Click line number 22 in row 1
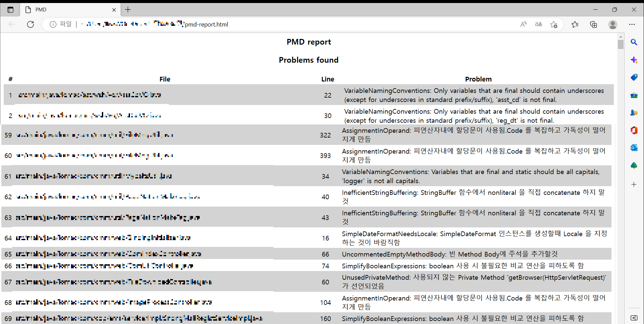Viewport: 644px width, 324px height. pos(328,95)
